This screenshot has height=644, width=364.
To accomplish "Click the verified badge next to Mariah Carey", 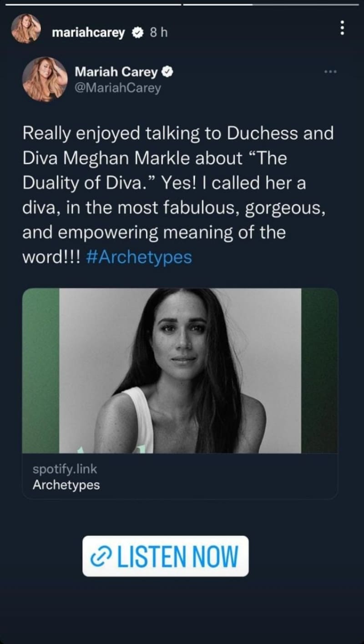I will (167, 72).
